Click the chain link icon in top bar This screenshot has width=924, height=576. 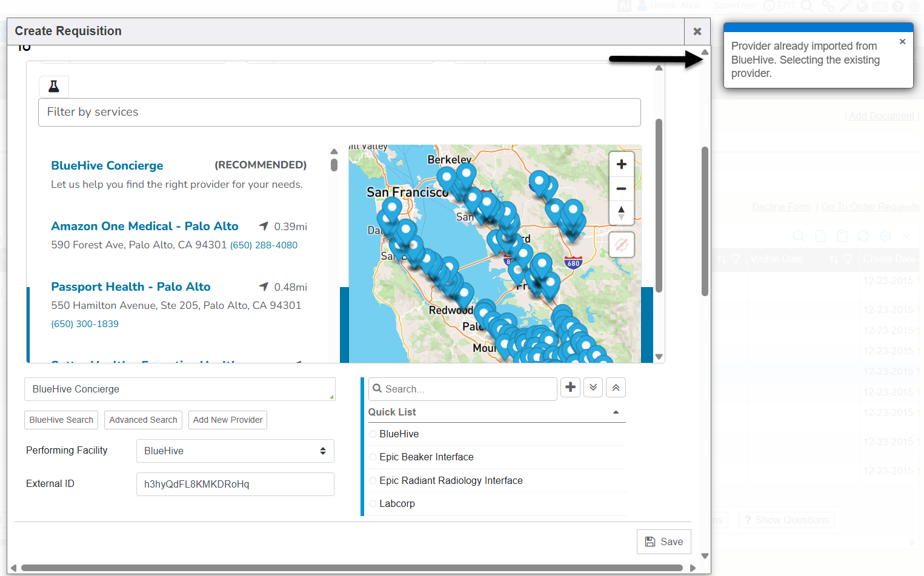[x=828, y=6]
